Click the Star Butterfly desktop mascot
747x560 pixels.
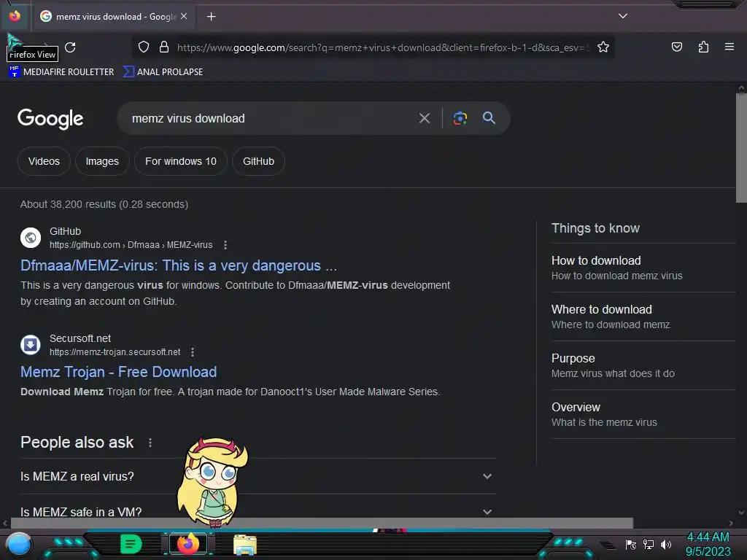tap(213, 481)
